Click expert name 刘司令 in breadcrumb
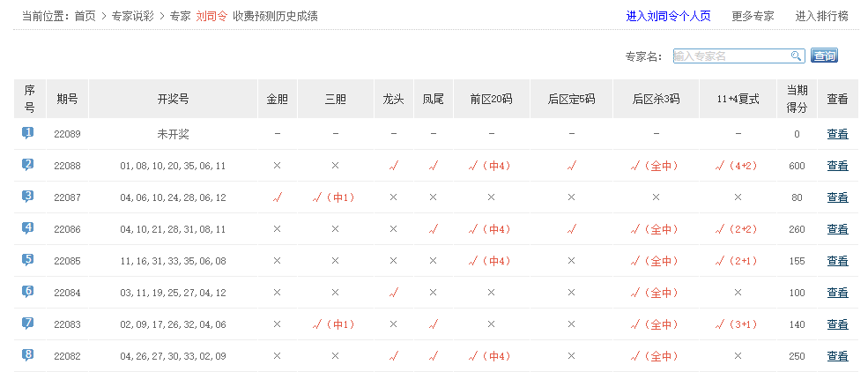The width and height of the screenshot is (868, 372). (211, 16)
